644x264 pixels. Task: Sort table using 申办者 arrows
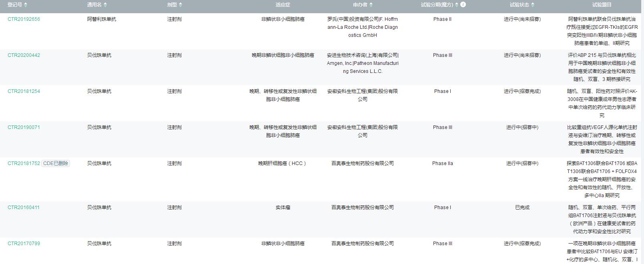pyautogui.click(x=371, y=5)
